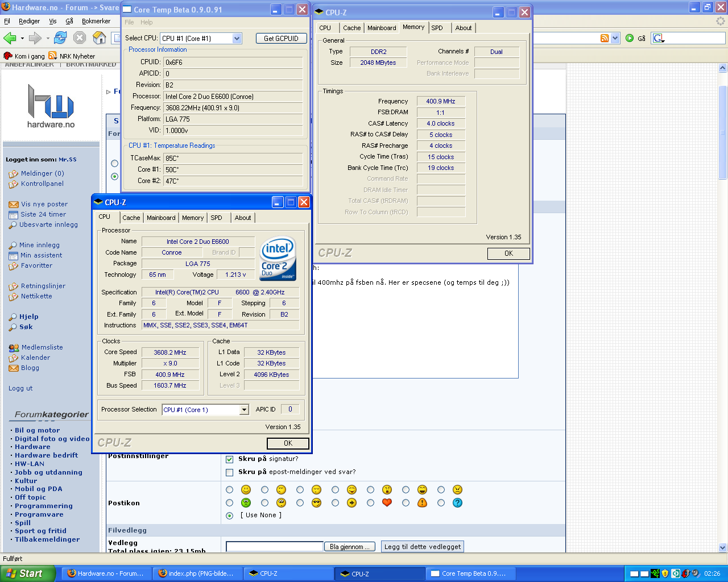Switch to Core Temp Beta taskbar item

click(471, 573)
